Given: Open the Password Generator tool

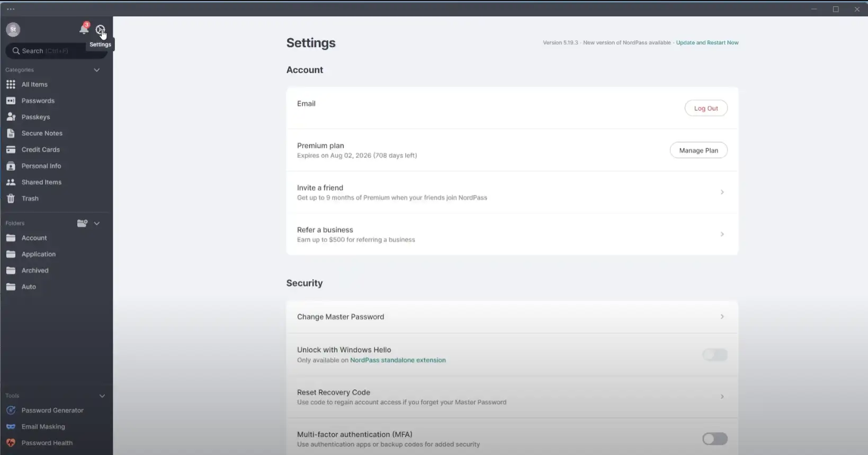Looking at the screenshot, I should [52, 411].
